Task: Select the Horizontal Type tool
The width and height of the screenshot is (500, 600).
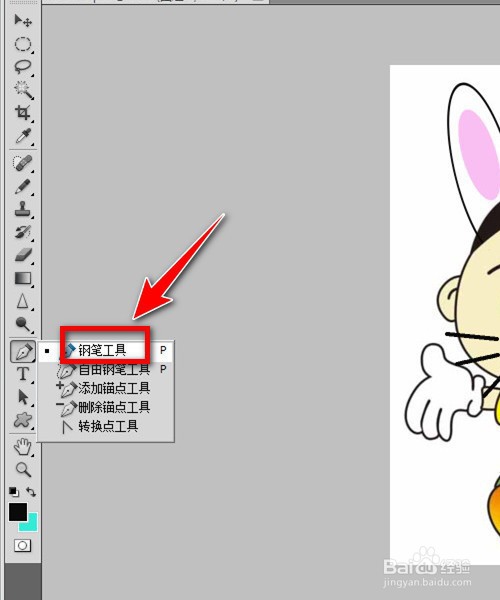Action: (x=23, y=374)
